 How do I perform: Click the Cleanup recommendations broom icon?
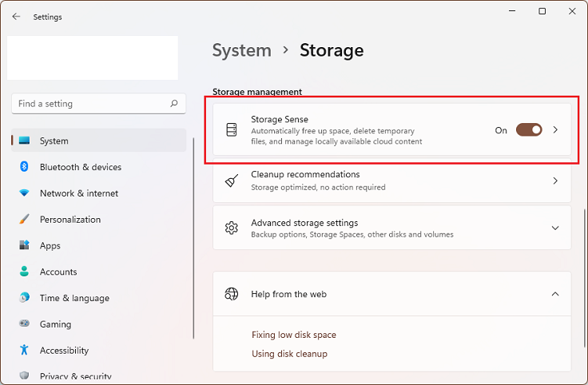click(232, 181)
